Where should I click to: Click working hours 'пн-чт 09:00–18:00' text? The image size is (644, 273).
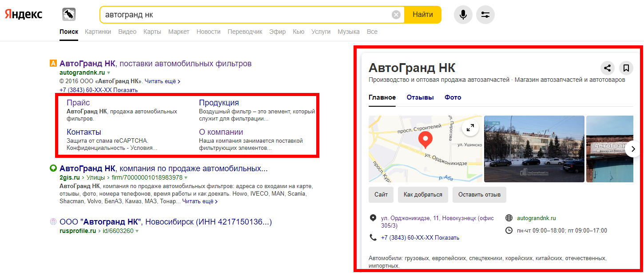pyautogui.click(x=562, y=230)
